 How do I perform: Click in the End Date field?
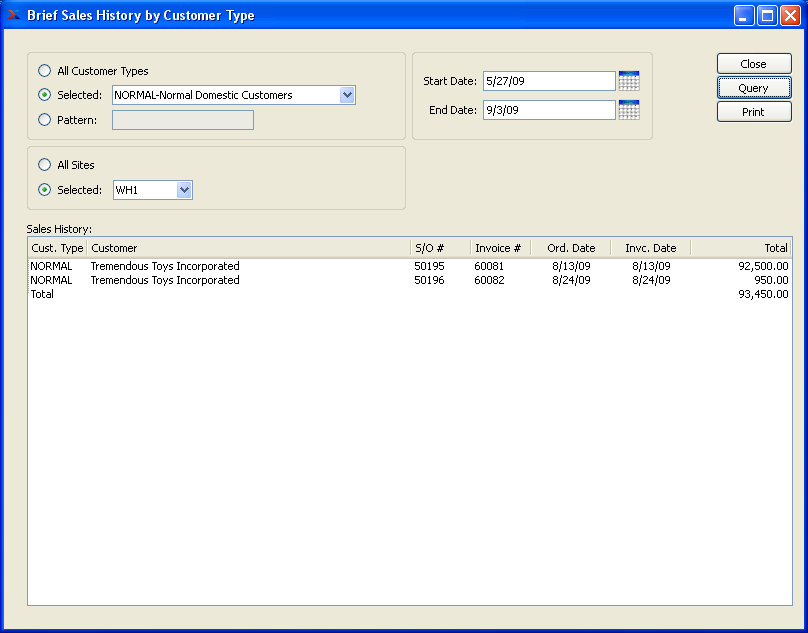point(548,110)
